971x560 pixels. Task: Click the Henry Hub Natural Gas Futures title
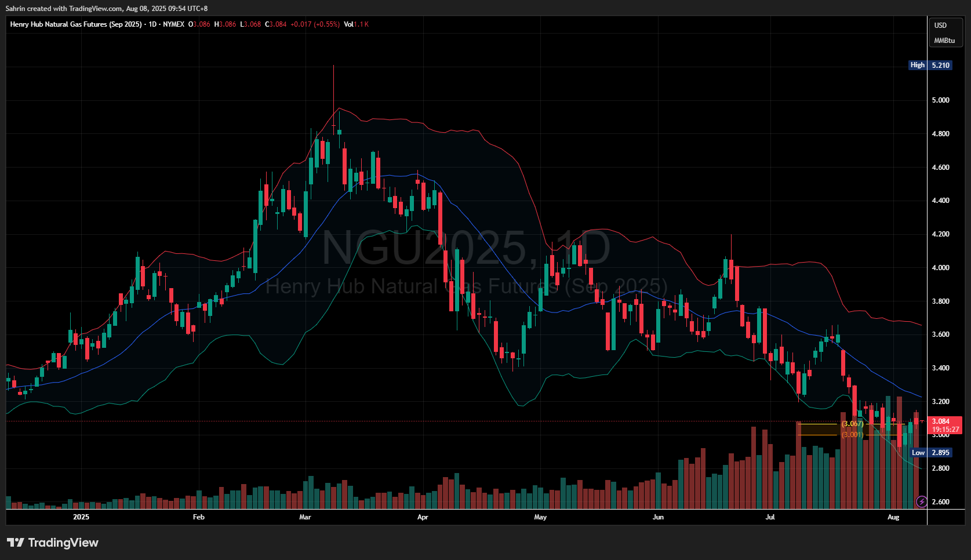point(76,24)
